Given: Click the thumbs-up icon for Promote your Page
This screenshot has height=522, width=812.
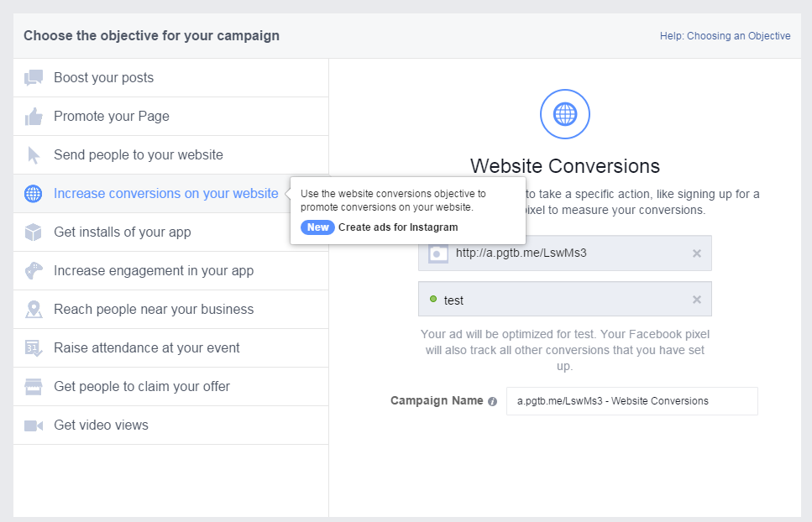Looking at the screenshot, I should coord(34,117).
